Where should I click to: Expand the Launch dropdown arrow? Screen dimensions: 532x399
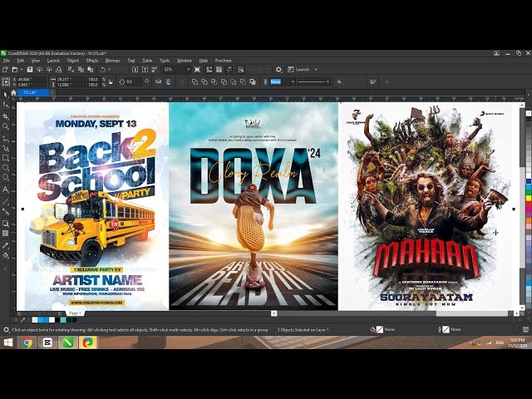point(316,70)
